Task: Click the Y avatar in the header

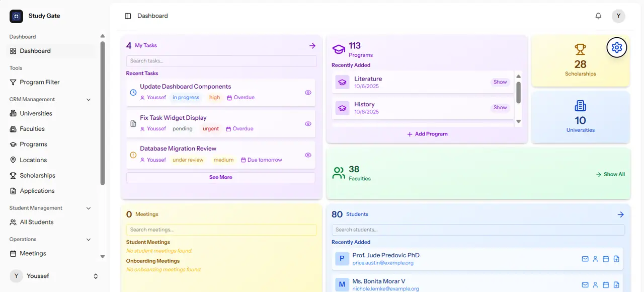Action: pos(618,16)
